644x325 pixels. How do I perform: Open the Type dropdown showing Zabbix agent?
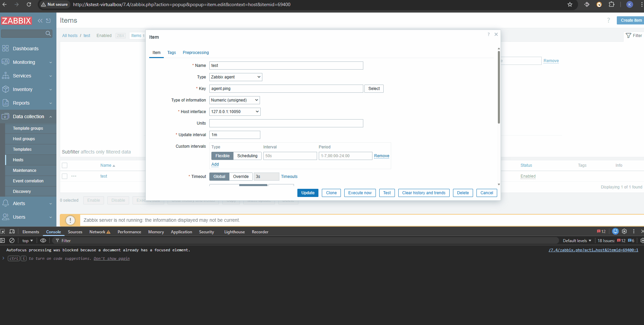[x=236, y=77]
